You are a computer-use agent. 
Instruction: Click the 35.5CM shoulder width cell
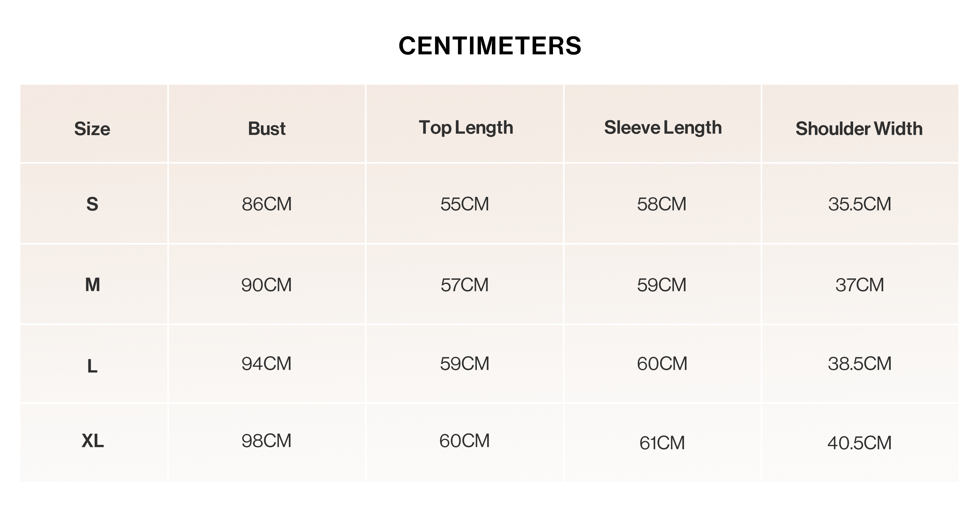click(x=860, y=204)
